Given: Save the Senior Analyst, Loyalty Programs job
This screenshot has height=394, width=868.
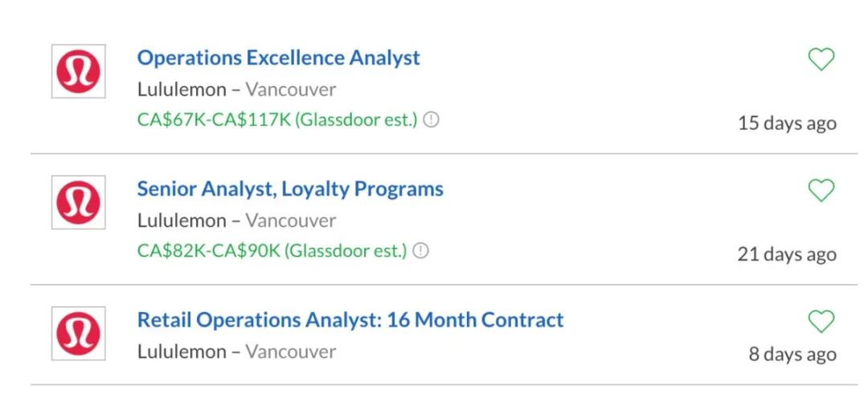Looking at the screenshot, I should tap(821, 191).
